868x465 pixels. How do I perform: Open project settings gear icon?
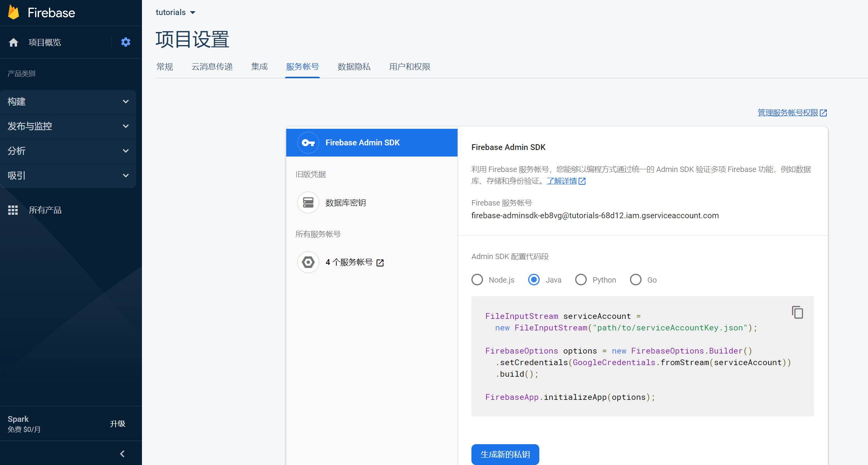point(126,42)
